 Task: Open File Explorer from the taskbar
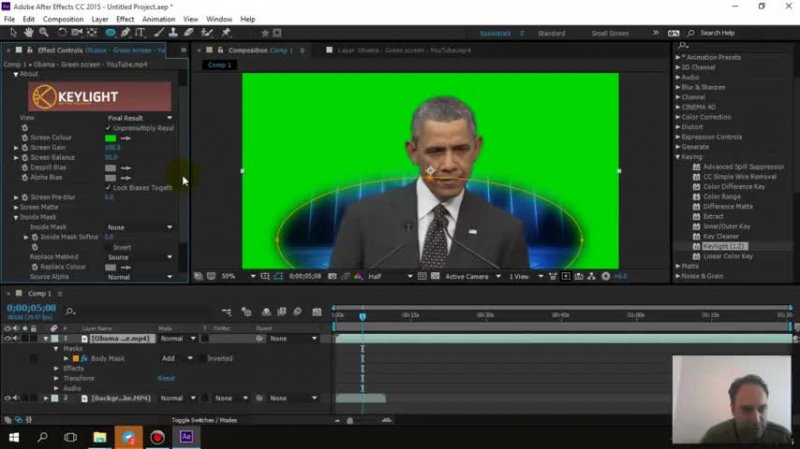(100, 437)
